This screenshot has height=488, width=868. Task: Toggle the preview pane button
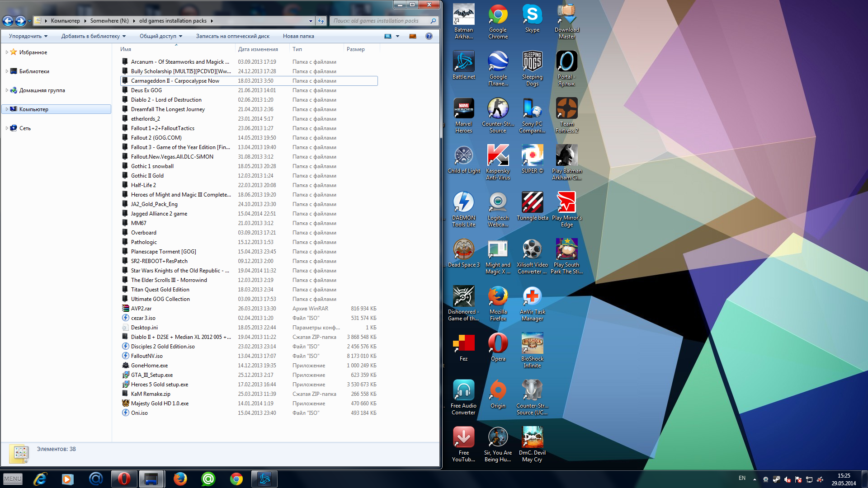point(412,36)
